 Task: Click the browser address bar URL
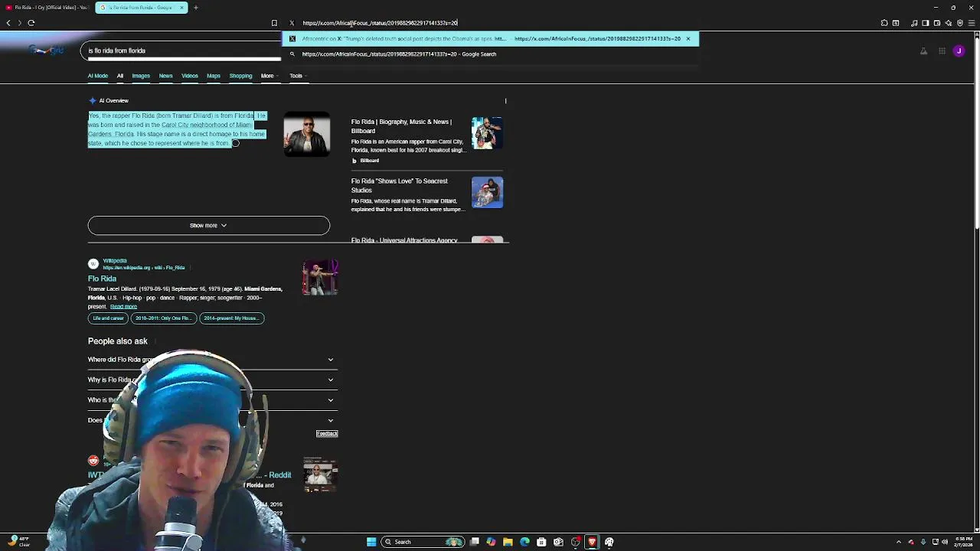(x=380, y=23)
